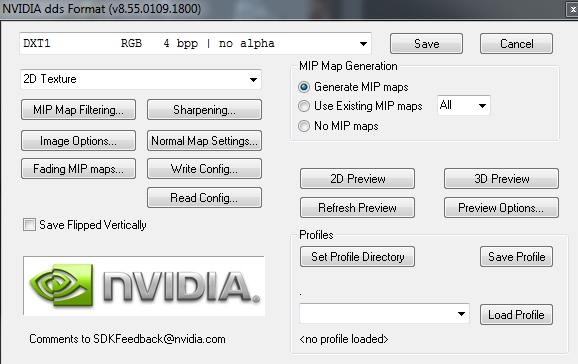Click the Read Config button
This screenshot has height=364, width=578.
pos(205,198)
